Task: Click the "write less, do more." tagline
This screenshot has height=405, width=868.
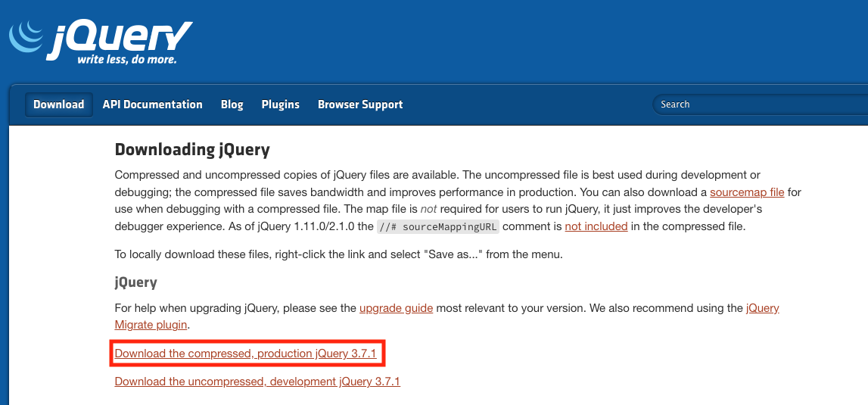Action: pyautogui.click(x=127, y=59)
